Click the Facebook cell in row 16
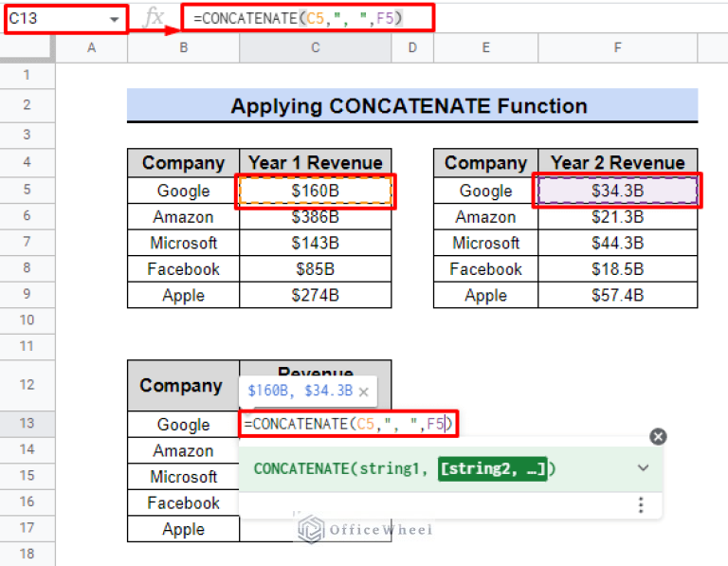The image size is (728, 566). click(x=183, y=502)
